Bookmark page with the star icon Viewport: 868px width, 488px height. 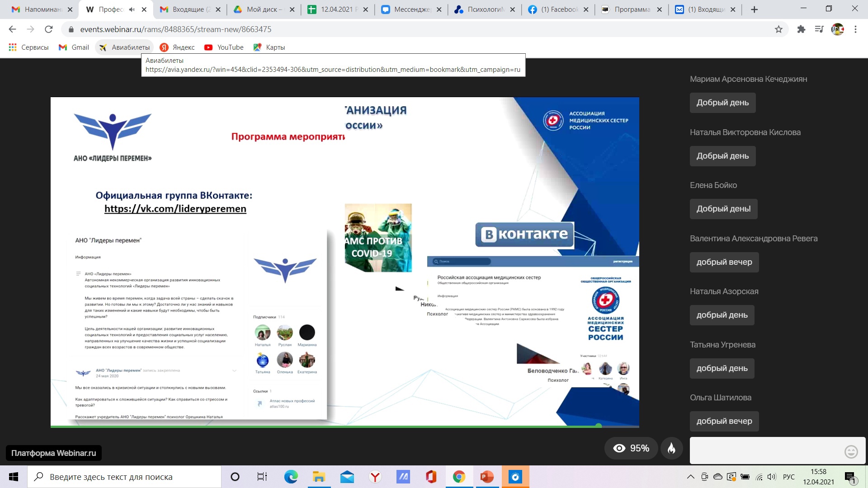coord(778,29)
